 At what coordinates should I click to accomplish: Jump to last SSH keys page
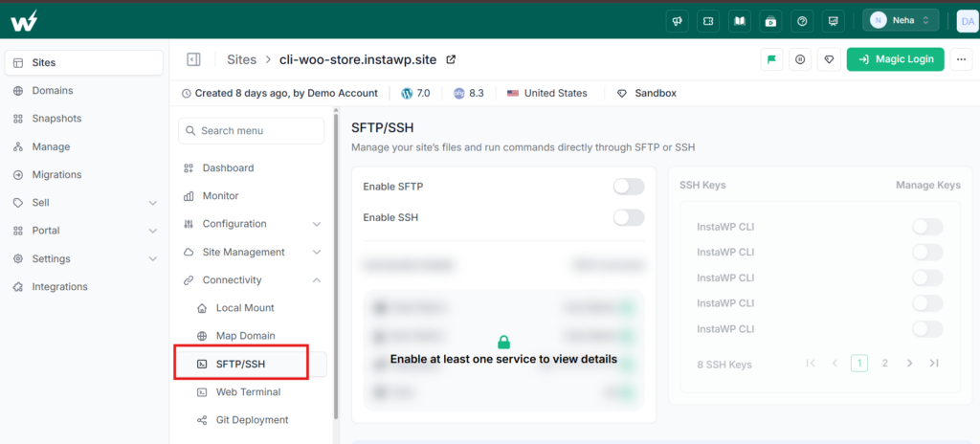tap(934, 364)
